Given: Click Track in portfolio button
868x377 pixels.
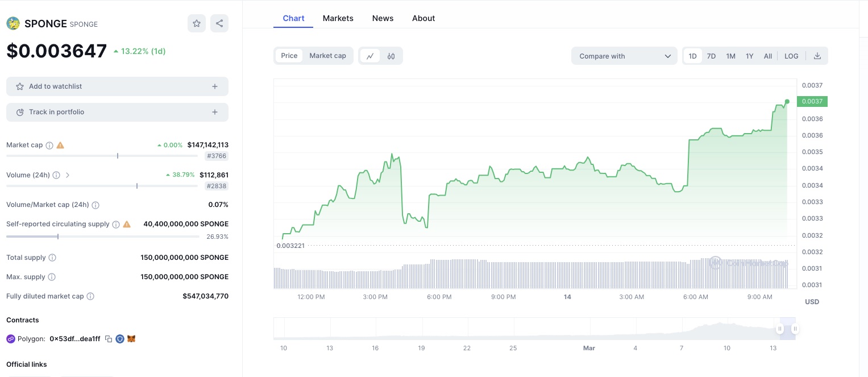Looking at the screenshot, I should point(117,112).
